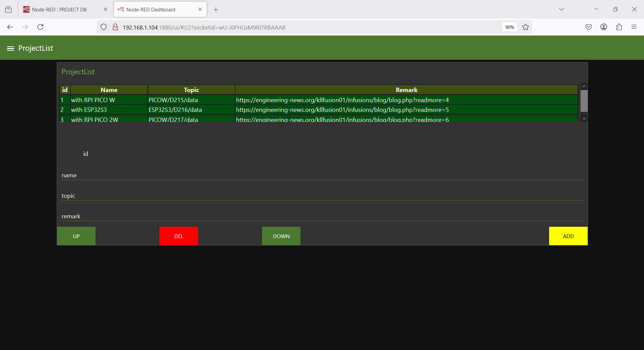Go back with browser back arrow
Screen dimensions: 644x350
(x=10, y=27)
